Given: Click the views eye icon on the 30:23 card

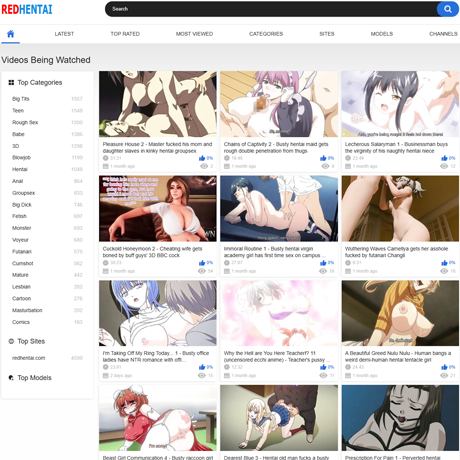Looking at the screenshot, I should [x=202, y=271].
